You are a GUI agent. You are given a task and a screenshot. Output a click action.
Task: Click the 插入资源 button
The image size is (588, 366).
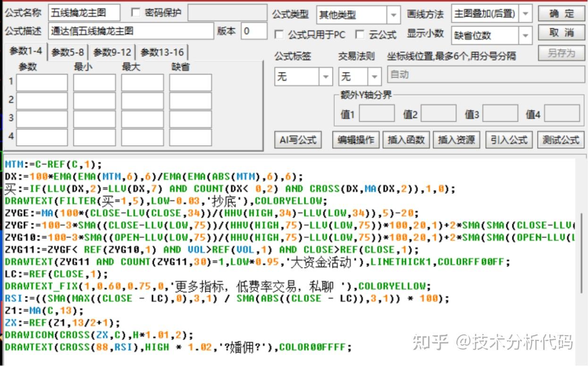(x=456, y=140)
